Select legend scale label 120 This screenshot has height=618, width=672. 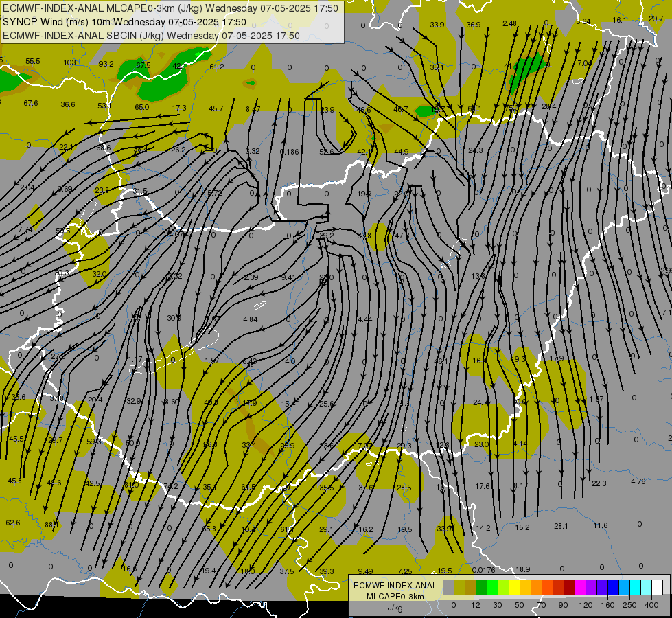pos(586,605)
